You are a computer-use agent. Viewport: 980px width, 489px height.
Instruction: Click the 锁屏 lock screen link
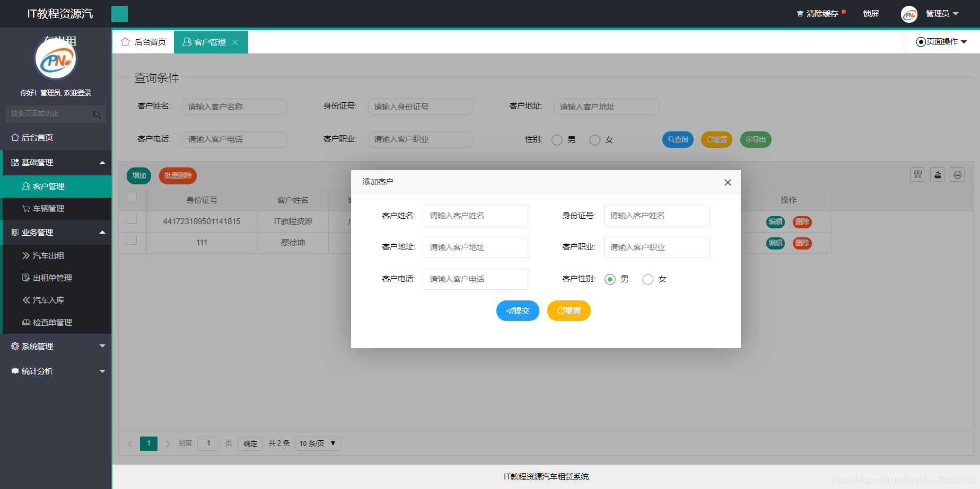[871, 14]
